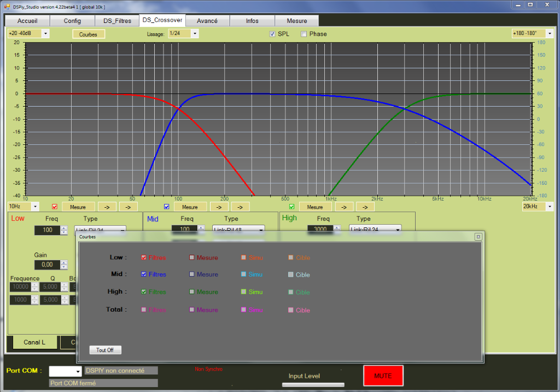The height and width of the screenshot is (392, 560).
Task: Toggle the red Low curve checkbox below the graph
Action: [x=55, y=207]
